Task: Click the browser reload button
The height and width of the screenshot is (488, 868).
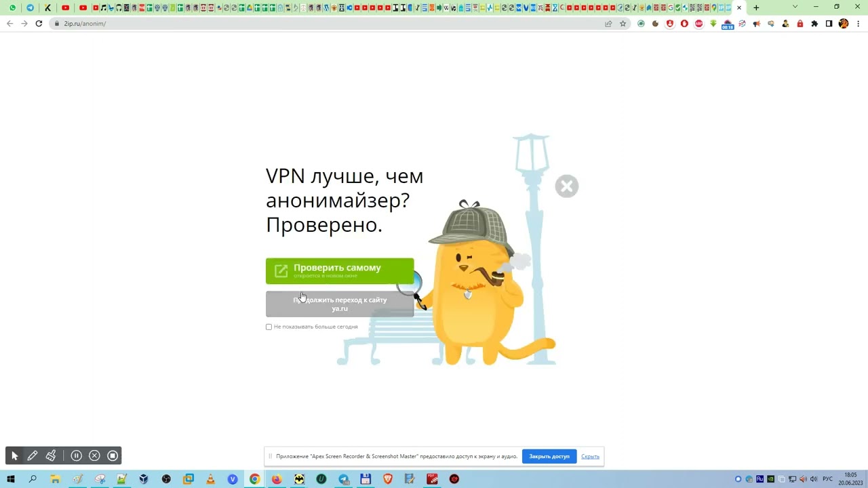Action: 39,24
